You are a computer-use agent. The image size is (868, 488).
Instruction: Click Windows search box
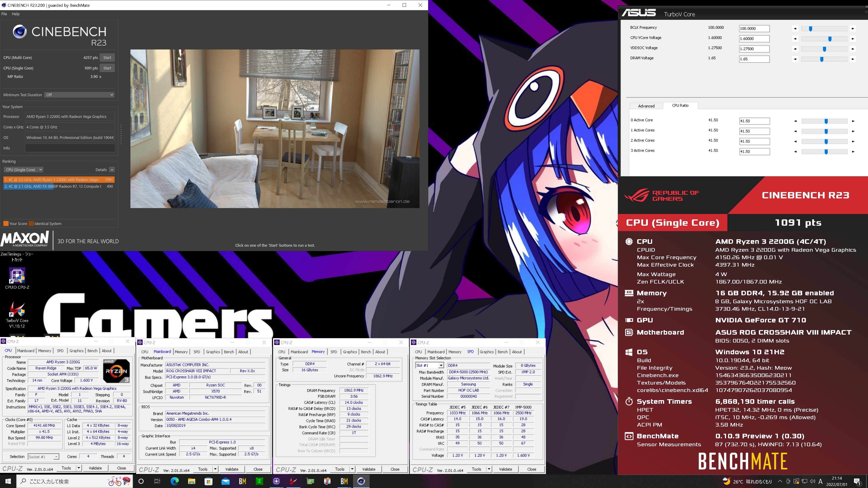[75, 481]
